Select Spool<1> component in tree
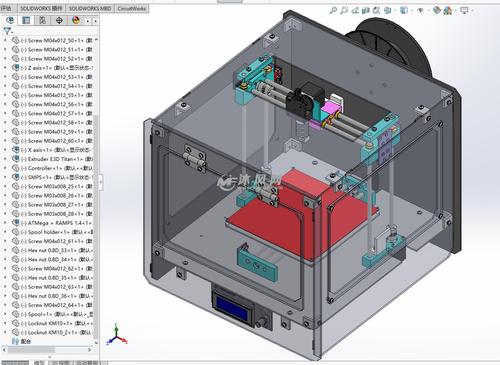The height and width of the screenshot is (365, 500). (52, 314)
